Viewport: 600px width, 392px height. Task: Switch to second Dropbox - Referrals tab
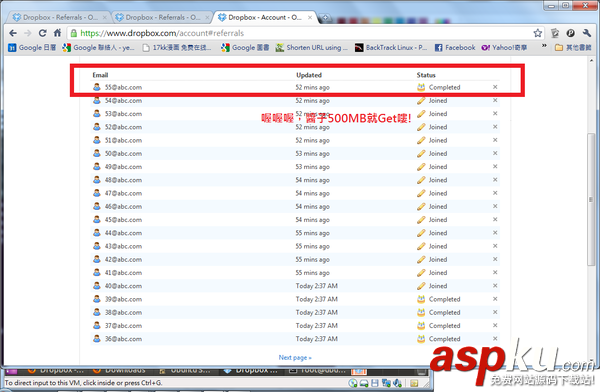[162, 17]
